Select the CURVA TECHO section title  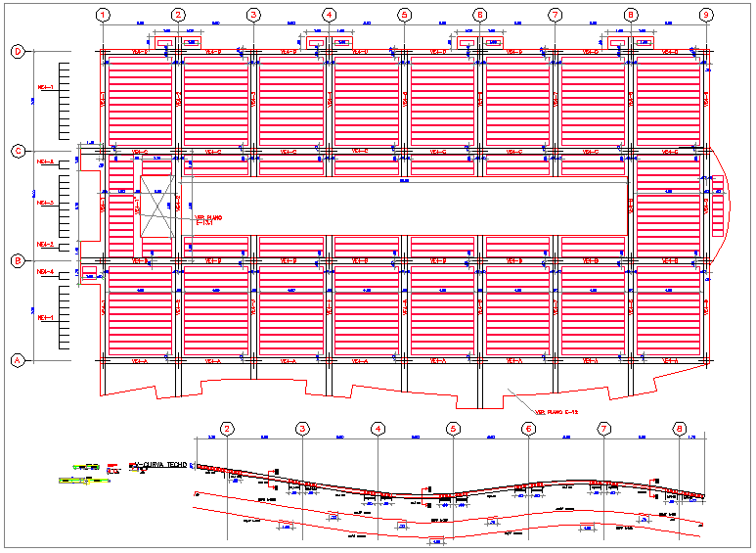(x=160, y=465)
